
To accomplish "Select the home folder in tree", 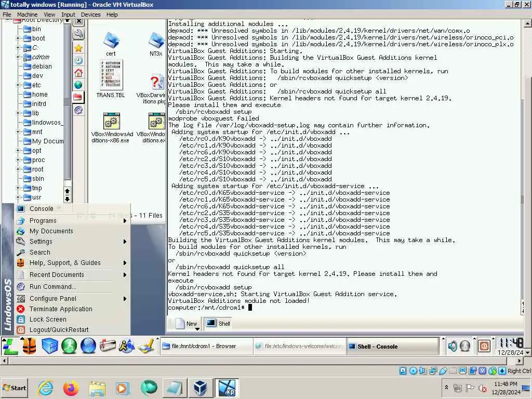I will click(x=36, y=95).
